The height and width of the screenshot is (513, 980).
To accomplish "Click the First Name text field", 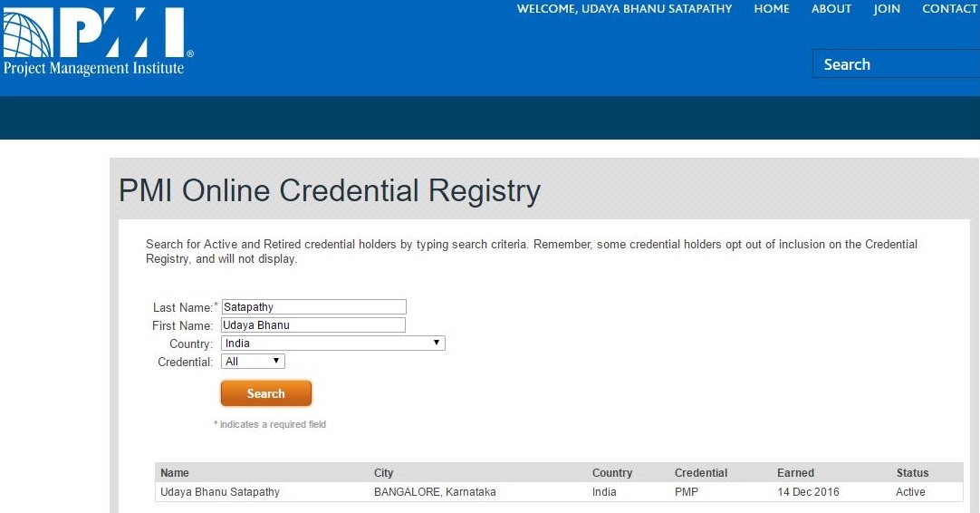I will pyautogui.click(x=313, y=325).
